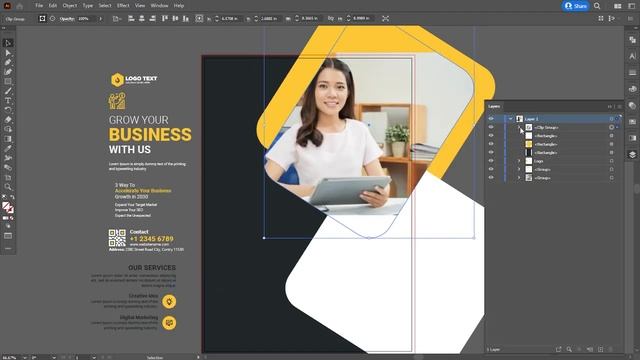The height and width of the screenshot is (360, 640).
Task: Open the View menu
Action: click(x=140, y=6)
